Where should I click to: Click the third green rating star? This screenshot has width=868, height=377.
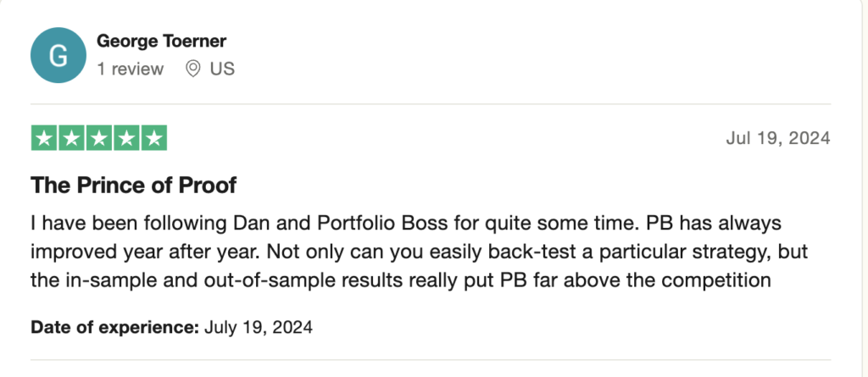(x=99, y=138)
